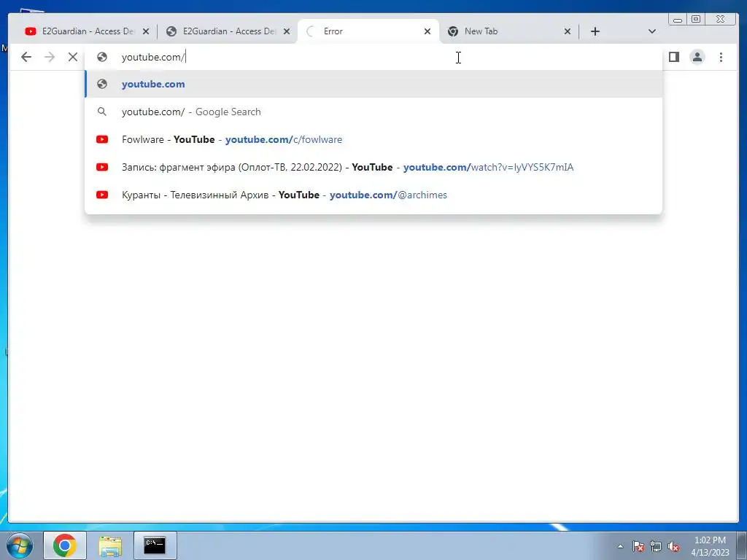Click the address bar showing youtube.com/
The height and width of the screenshot is (560, 747).
pos(373,57)
